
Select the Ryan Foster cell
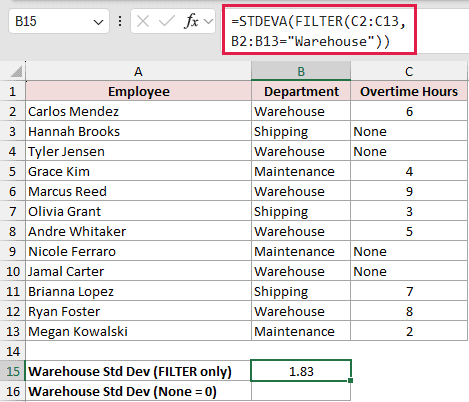tap(138, 311)
